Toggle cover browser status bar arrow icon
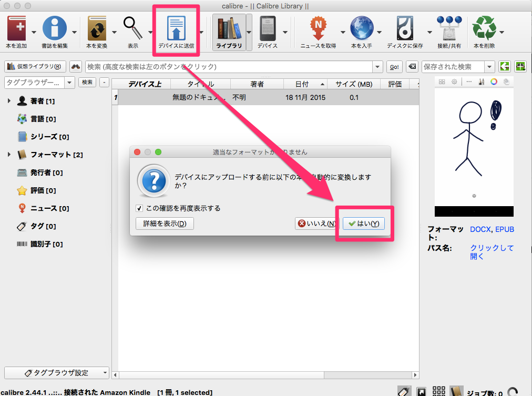This screenshot has width=532, height=396. click(x=422, y=392)
